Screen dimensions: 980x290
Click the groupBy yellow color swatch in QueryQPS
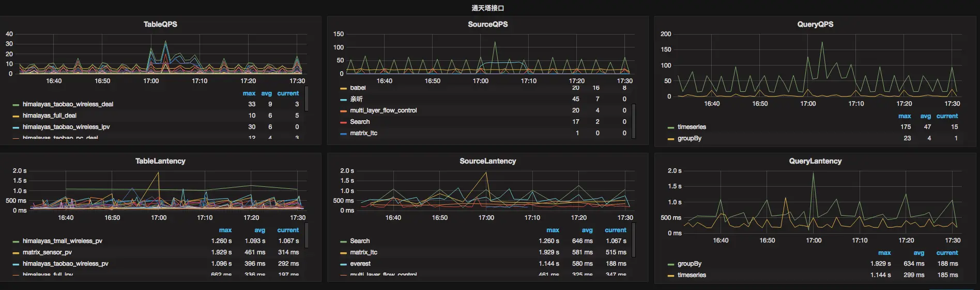click(671, 139)
